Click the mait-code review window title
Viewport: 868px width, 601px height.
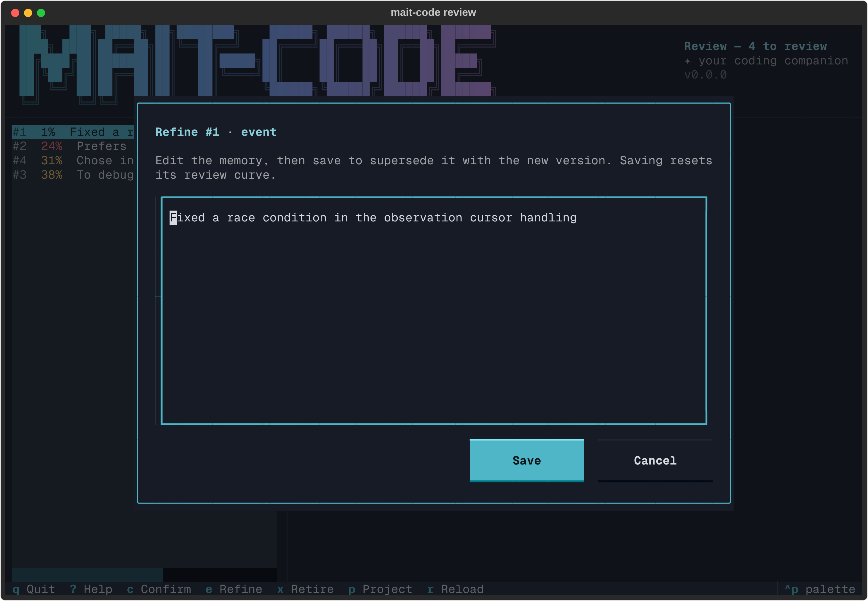[x=433, y=12]
